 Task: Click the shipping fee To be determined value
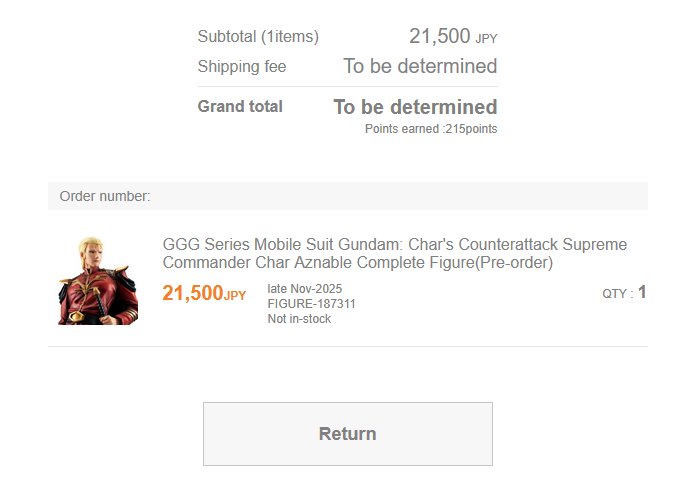420,66
